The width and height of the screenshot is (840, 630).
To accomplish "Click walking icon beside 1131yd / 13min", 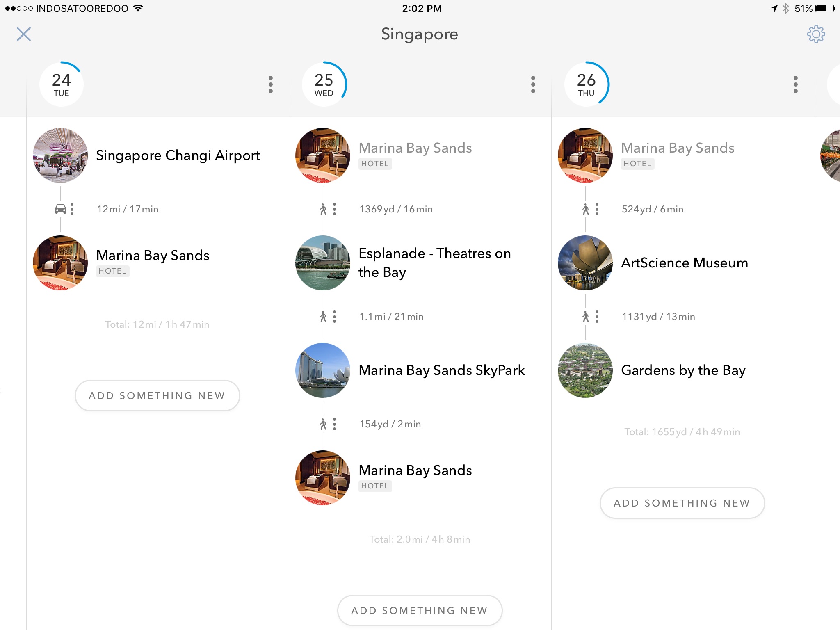I will pyautogui.click(x=586, y=317).
